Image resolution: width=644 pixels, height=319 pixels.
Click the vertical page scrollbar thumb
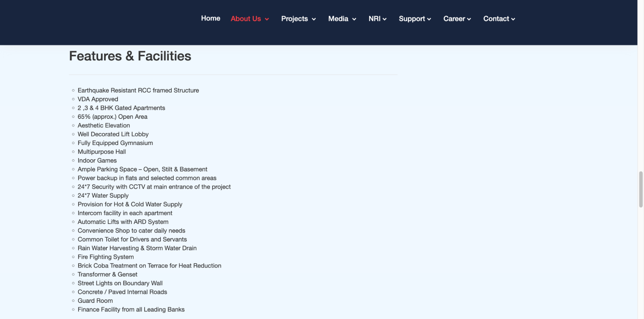[640, 189]
